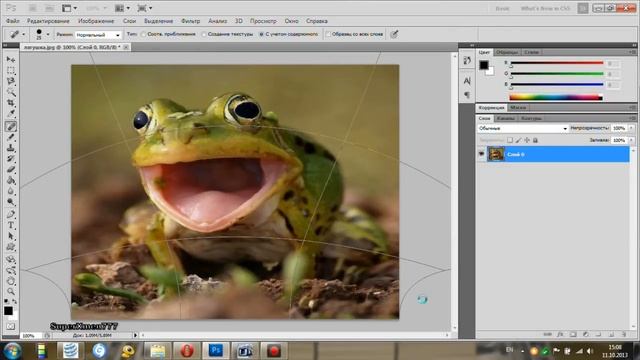Switch to the 'Каналы' tab
The width and height of the screenshot is (640, 360).
click(506, 118)
